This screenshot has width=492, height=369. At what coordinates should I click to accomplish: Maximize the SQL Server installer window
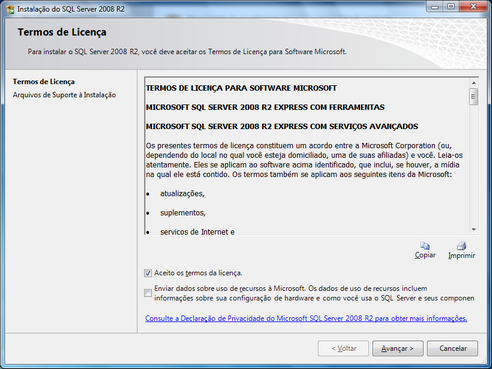(x=451, y=7)
